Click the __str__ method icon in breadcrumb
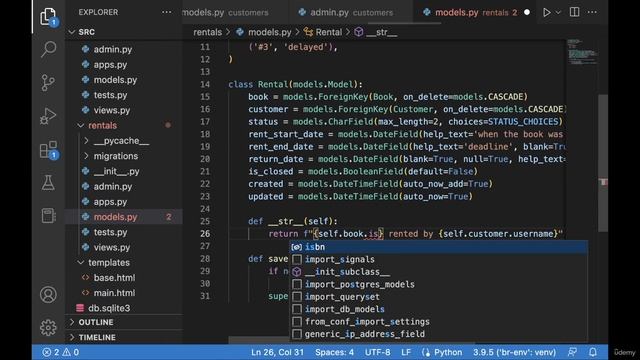640x360 pixels. coord(358,32)
